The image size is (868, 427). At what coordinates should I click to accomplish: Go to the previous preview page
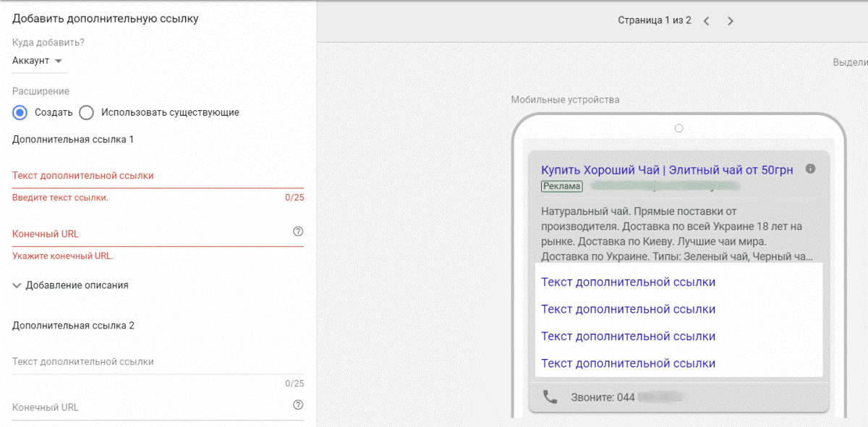point(706,21)
